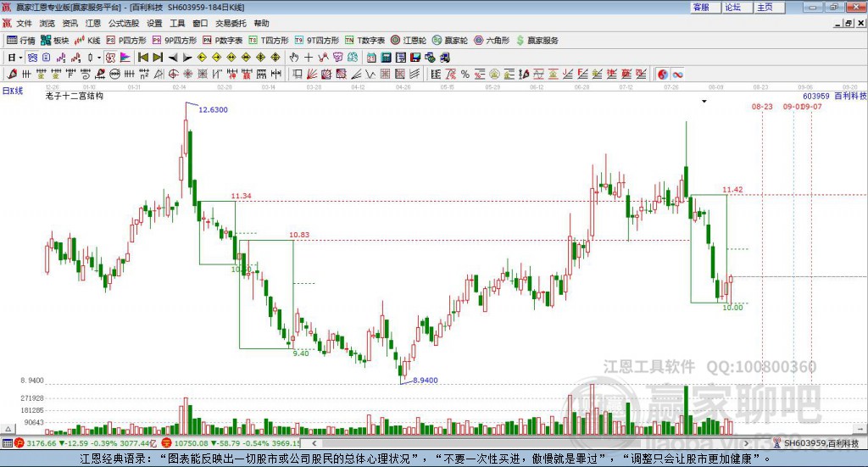Jump to last bar with skip-end arrow
The height and width of the screenshot is (467, 868).
pos(158,58)
